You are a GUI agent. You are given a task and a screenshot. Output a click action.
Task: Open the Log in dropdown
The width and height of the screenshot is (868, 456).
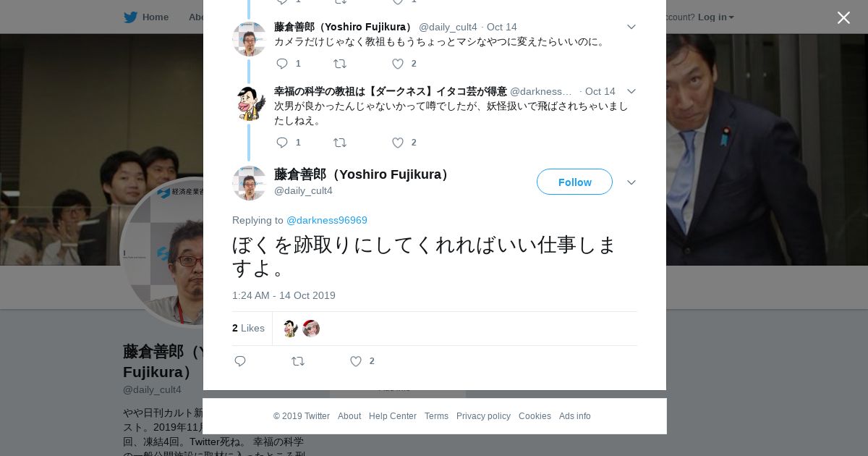click(715, 17)
